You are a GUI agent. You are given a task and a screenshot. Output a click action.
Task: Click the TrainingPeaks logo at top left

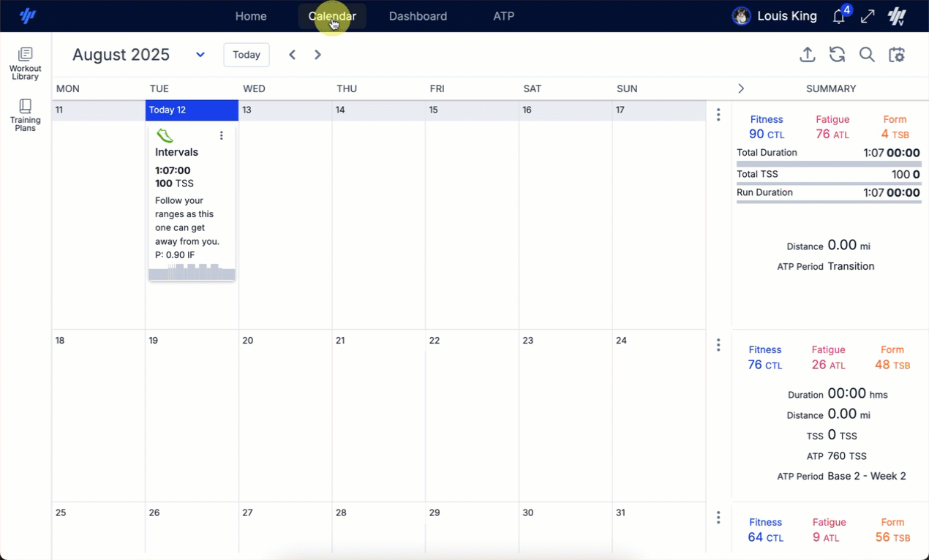pyautogui.click(x=27, y=16)
